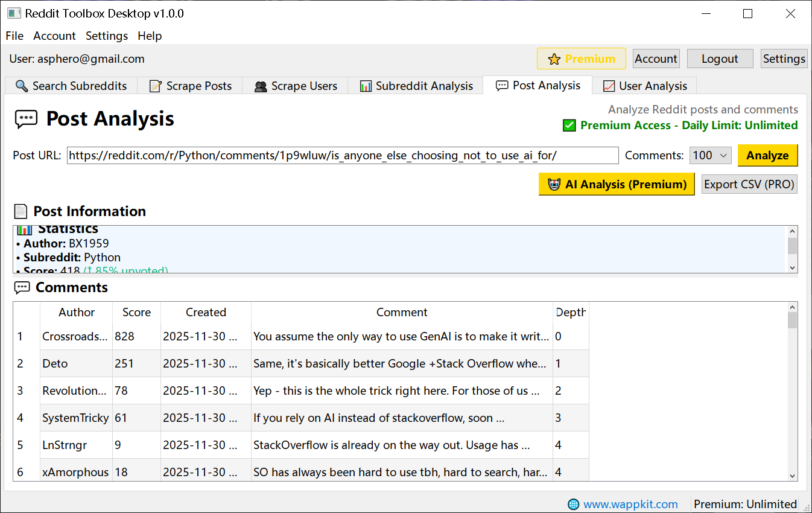Viewport: 812px width, 513px height.
Task: Click the score cell showing 828
Action: (x=136, y=336)
